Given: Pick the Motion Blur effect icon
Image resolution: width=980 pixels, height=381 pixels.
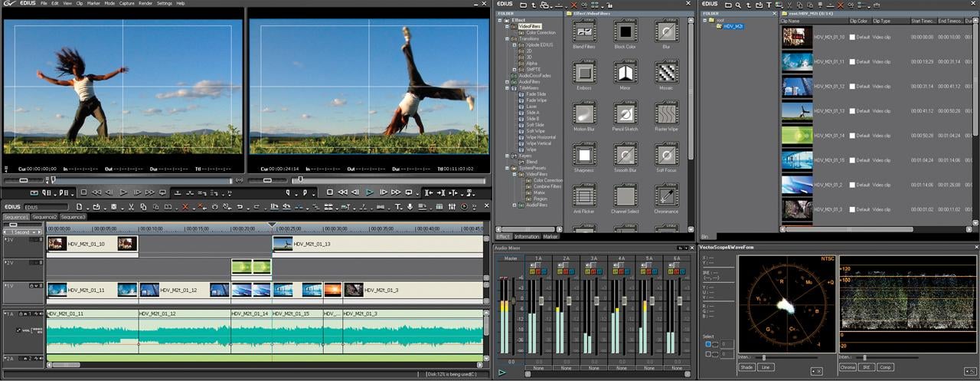Looking at the screenshot, I should pos(584,114).
